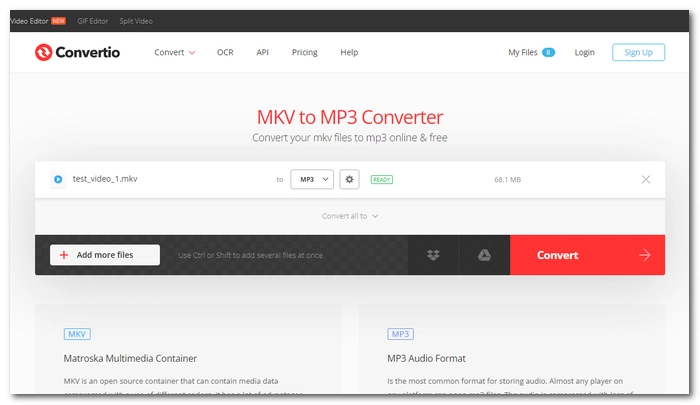
Task: Click Add more files button
Action: [105, 255]
